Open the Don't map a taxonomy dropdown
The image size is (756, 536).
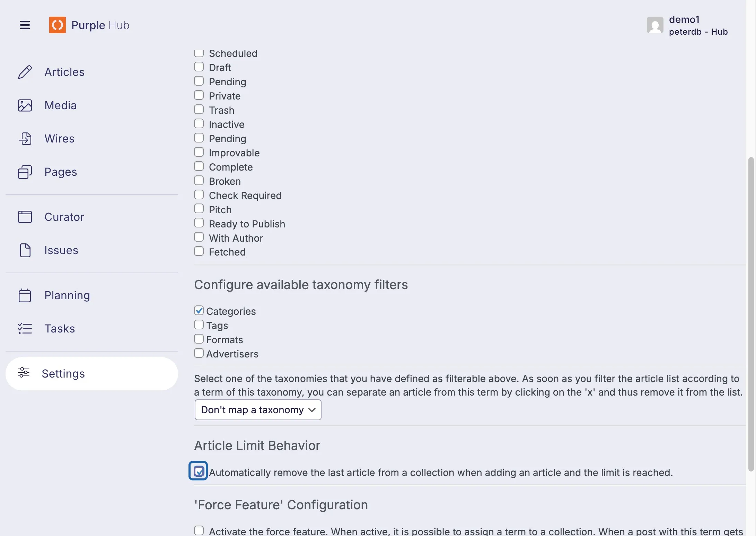tap(258, 410)
